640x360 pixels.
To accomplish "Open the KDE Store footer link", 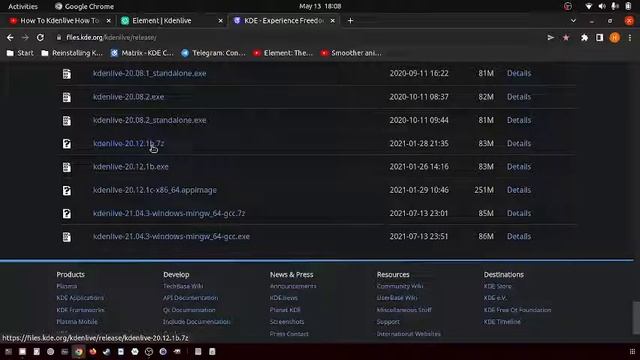I will click(x=498, y=286).
